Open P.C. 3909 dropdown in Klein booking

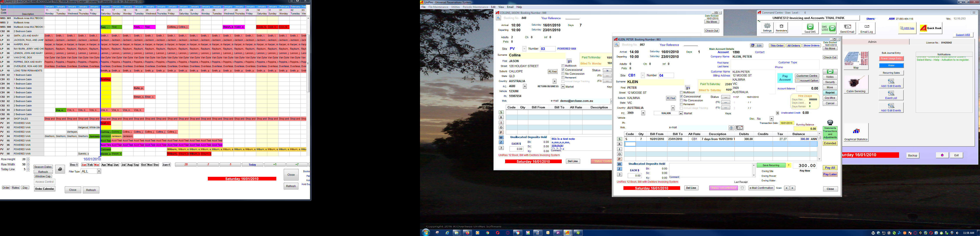643,113
